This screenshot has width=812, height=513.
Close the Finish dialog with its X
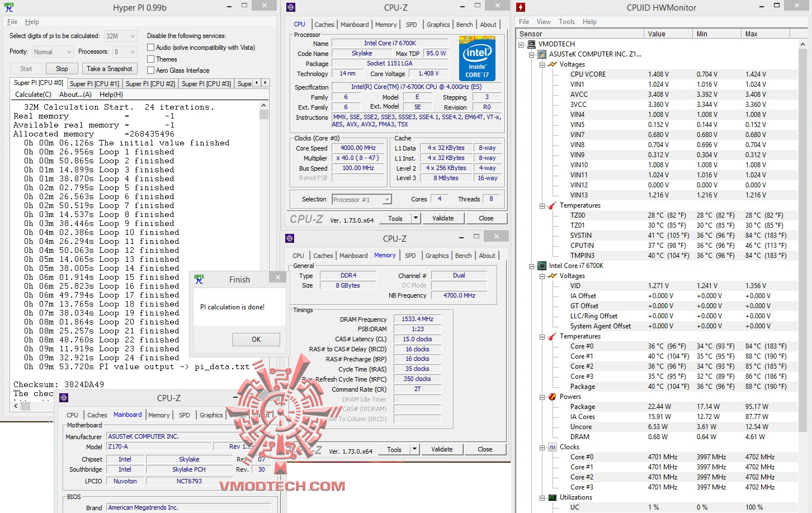coord(277,277)
